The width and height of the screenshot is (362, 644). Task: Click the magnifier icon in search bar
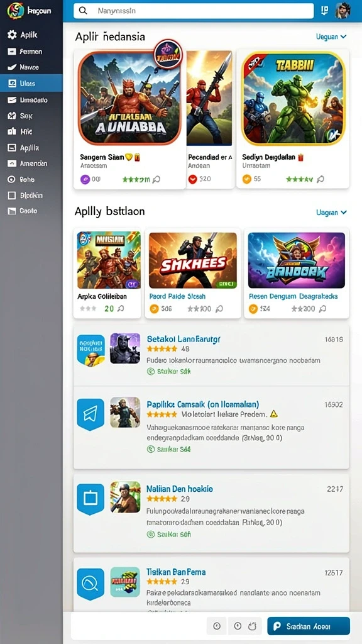(84, 11)
